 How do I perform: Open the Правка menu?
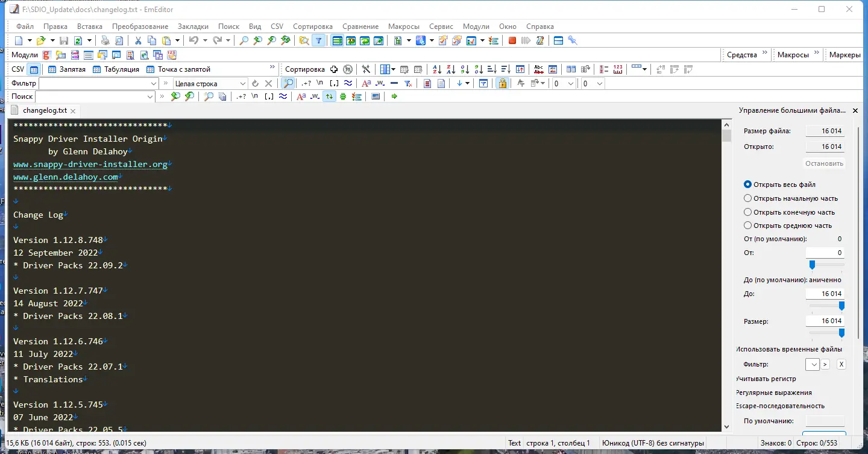55,27
